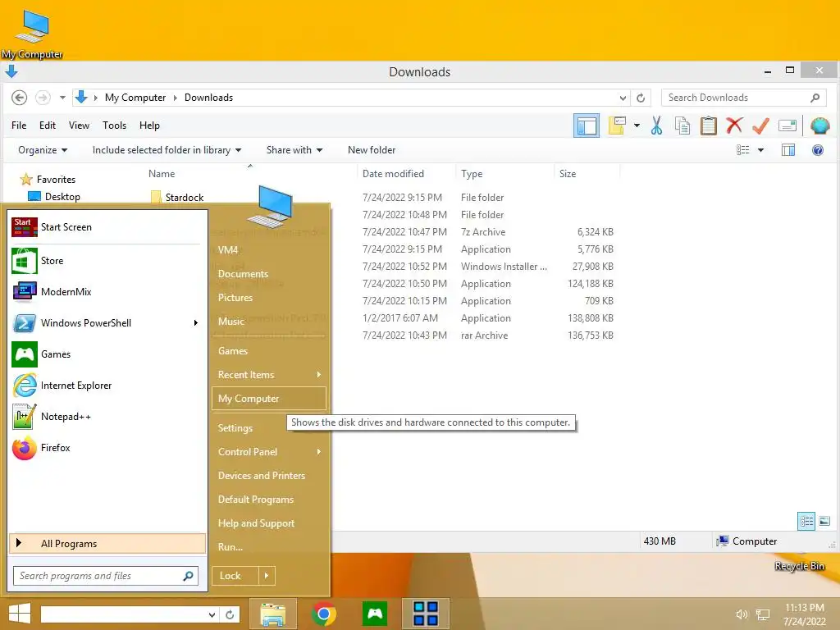840x630 pixels.
Task: Click the New folder button
Action: point(372,151)
